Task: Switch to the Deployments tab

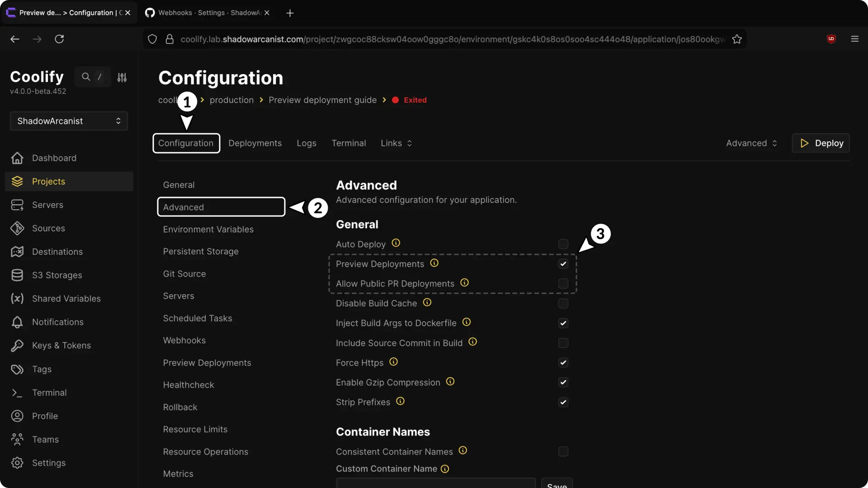Action: 255,143
